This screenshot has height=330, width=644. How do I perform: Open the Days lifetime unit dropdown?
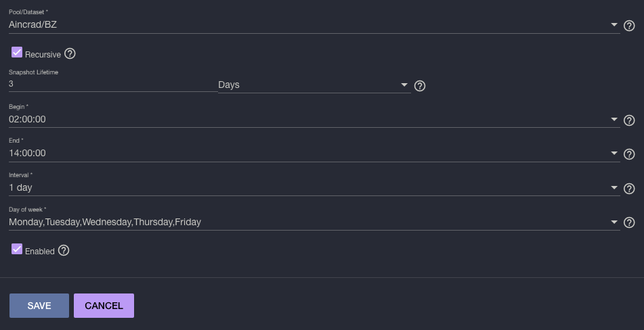pyautogui.click(x=314, y=85)
